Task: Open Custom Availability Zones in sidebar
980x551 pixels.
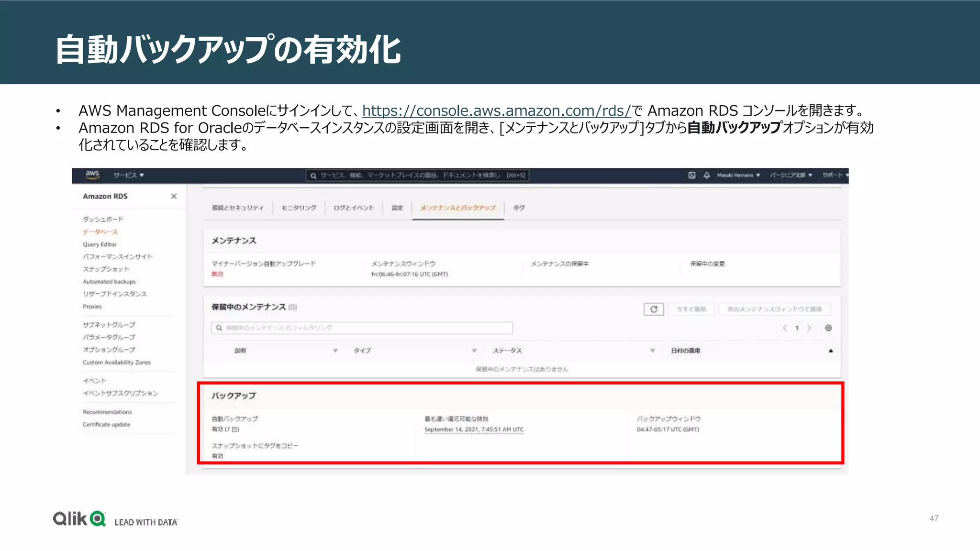Action: 117,363
